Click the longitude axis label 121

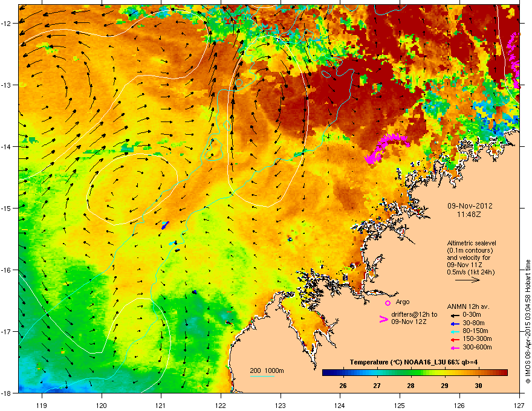(161, 405)
